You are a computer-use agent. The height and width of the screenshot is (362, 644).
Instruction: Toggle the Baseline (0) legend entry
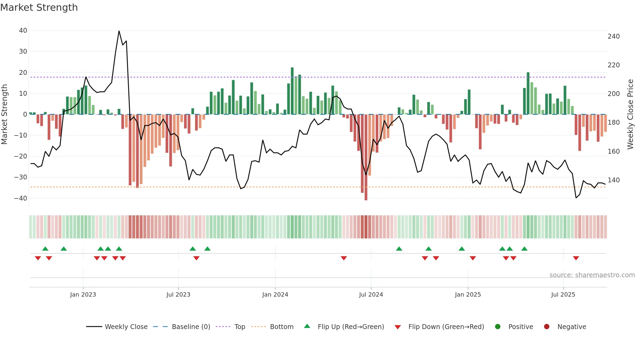pos(181,327)
